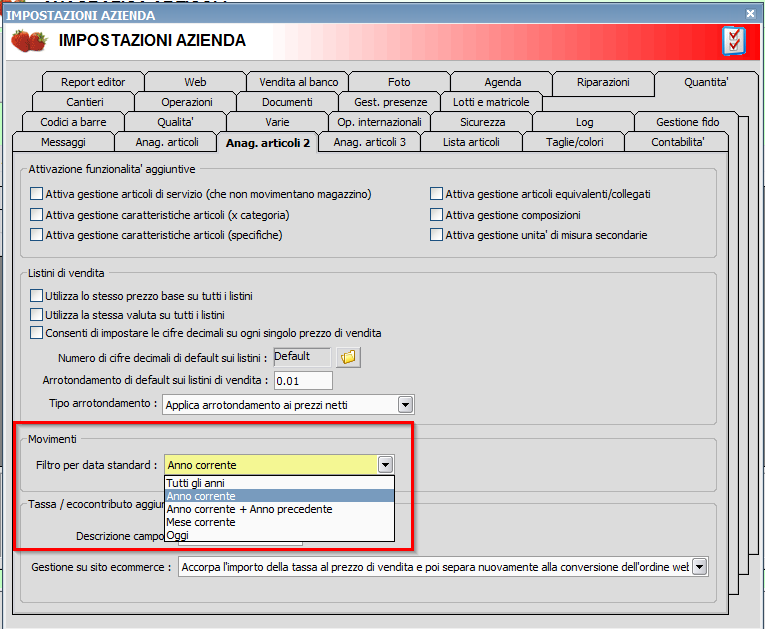The height and width of the screenshot is (629, 765).
Task: Close the Impostazioni Azienda window
Action: tap(750, 14)
